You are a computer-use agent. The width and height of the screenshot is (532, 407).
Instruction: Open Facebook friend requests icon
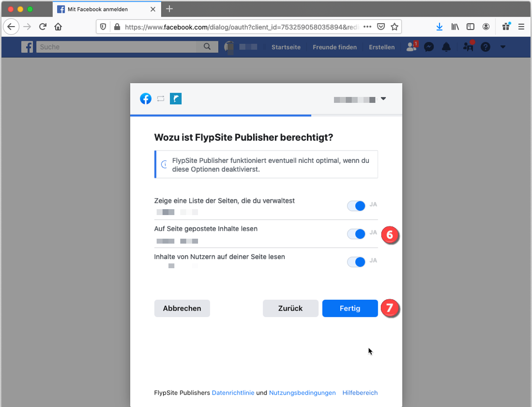pyautogui.click(x=412, y=46)
